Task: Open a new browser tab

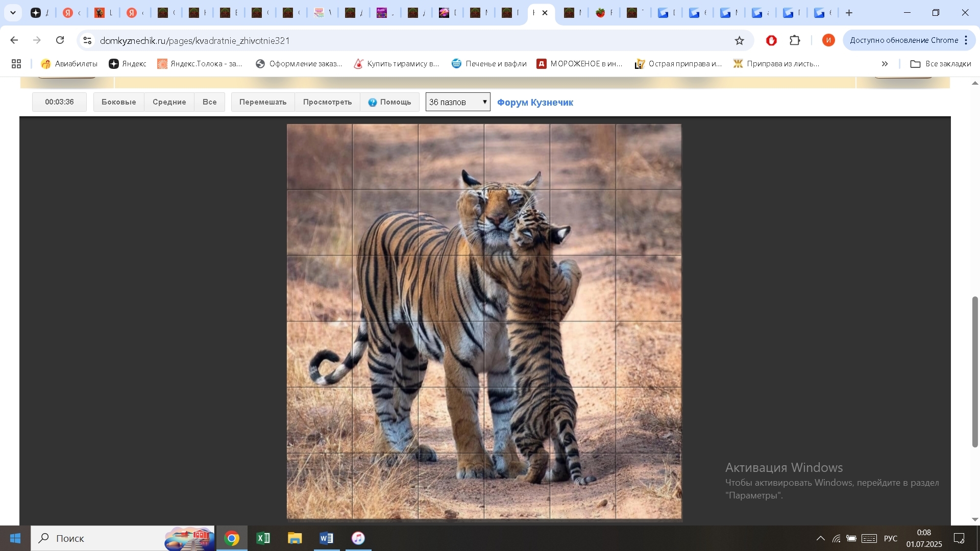Action: pyautogui.click(x=849, y=13)
